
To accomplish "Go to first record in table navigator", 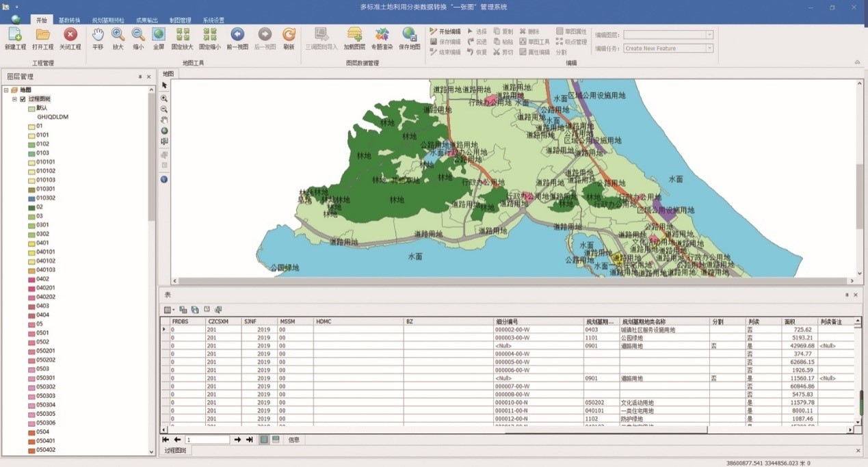I will 166,440.
